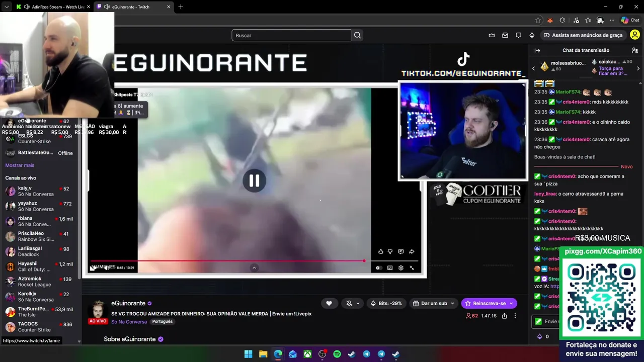Select the eGuinorante - Twitch tab

(x=134, y=7)
